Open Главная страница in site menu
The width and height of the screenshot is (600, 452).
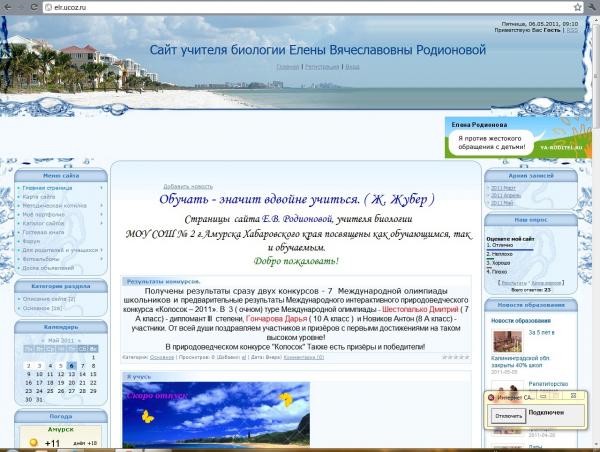point(47,188)
